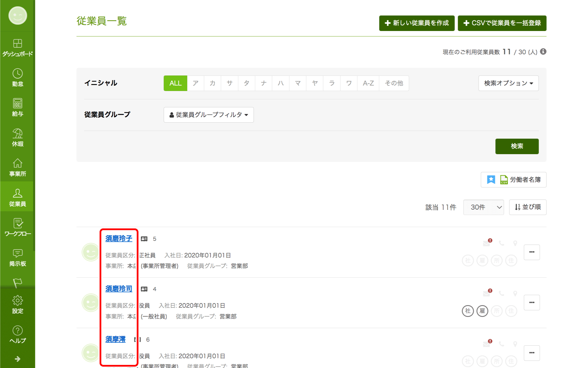This screenshot has height=368, width=588.
Task: Open employee link 須磨玲子
Action: click(x=119, y=239)
